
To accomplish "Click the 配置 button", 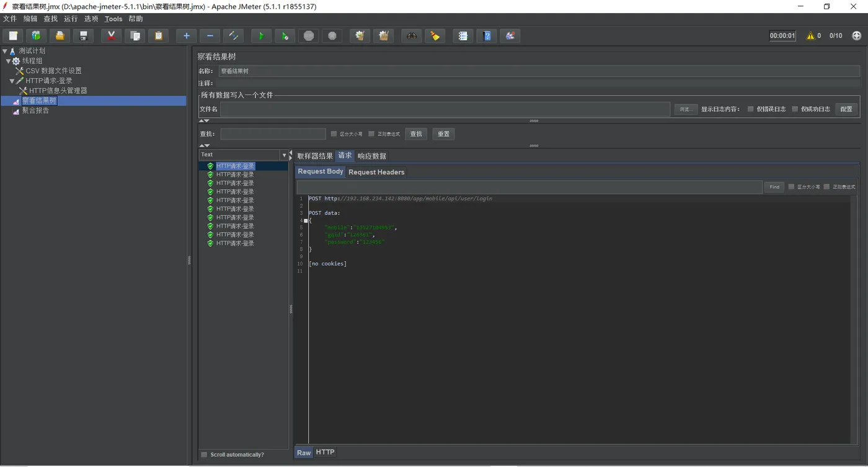I will pyautogui.click(x=846, y=109).
